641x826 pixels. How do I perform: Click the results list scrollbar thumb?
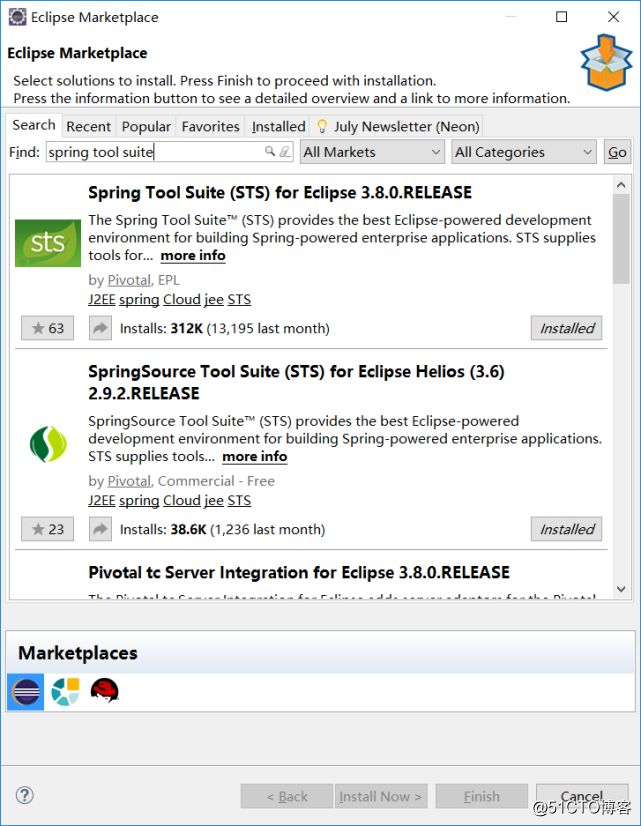pos(621,239)
